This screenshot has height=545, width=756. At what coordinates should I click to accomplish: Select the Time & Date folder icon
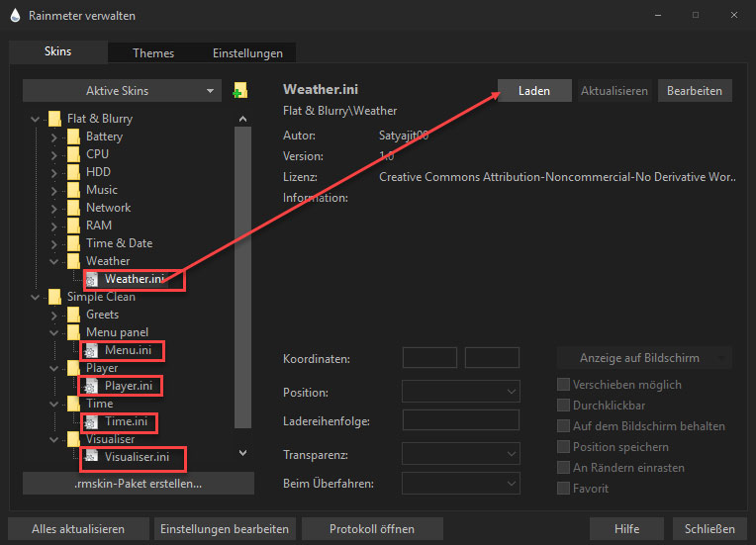click(x=74, y=243)
